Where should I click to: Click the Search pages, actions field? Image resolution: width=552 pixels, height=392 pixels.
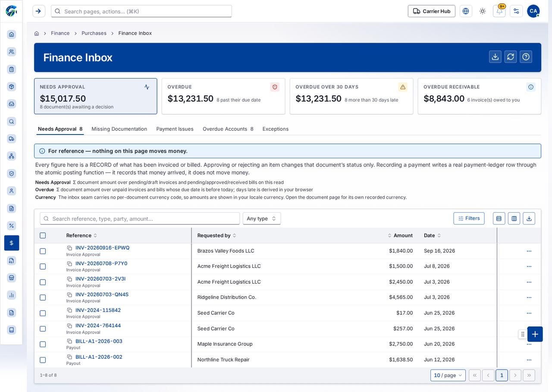tap(141, 11)
